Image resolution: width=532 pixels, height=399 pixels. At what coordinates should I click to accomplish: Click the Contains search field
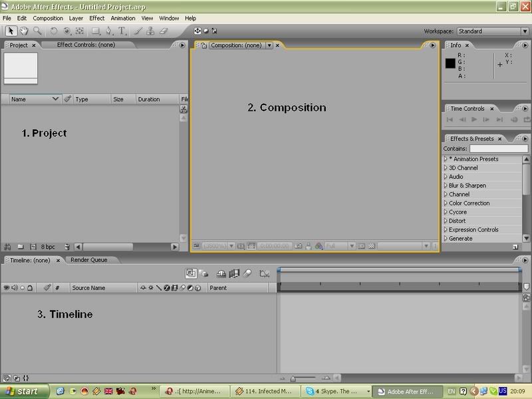[x=499, y=148]
